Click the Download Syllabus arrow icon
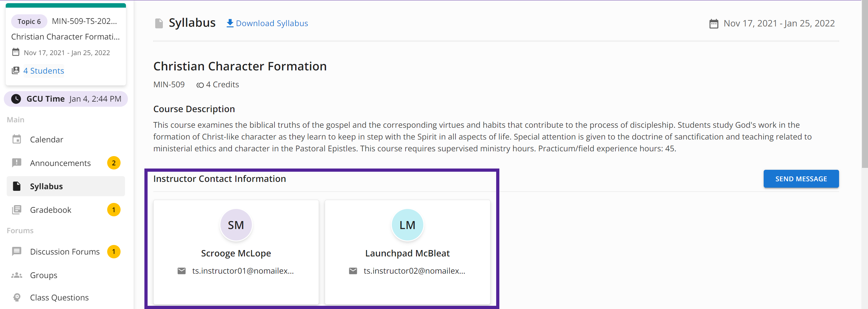 (230, 23)
